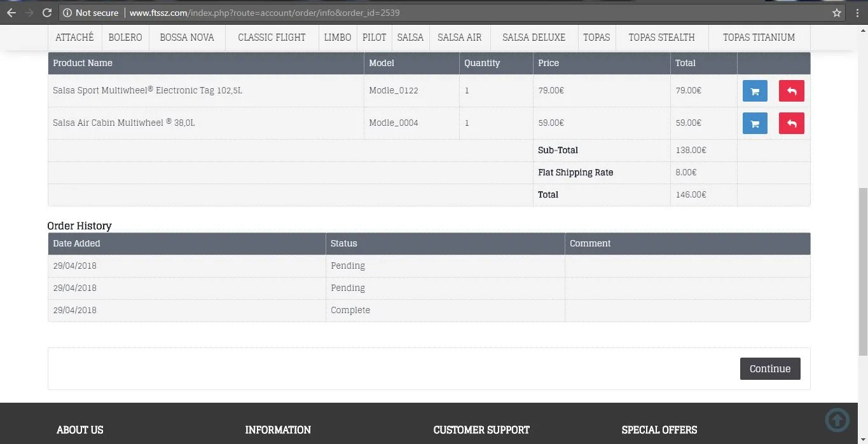Open the BOSSA NOVA menu category
Image resolution: width=868 pixels, height=444 pixels.
click(x=187, y=37)
